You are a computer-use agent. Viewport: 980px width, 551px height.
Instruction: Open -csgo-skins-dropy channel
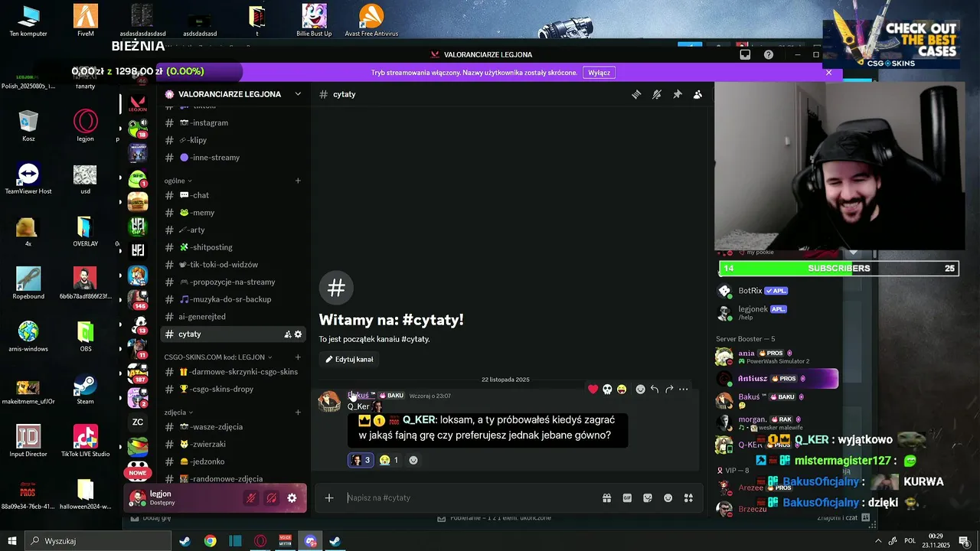click(234, 389)
